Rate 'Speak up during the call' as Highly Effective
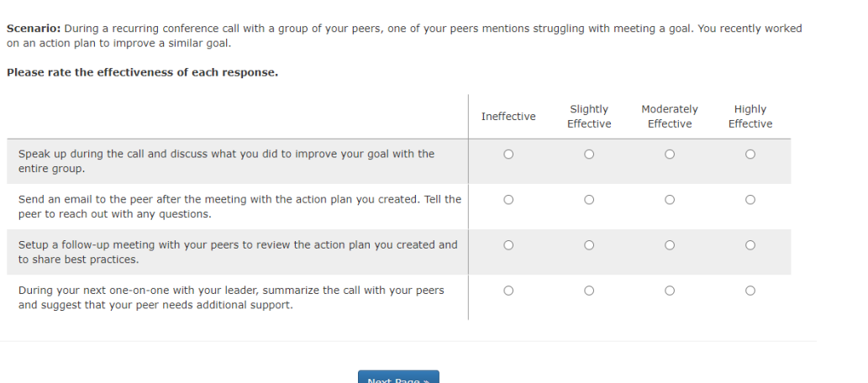 coord(750,155)
